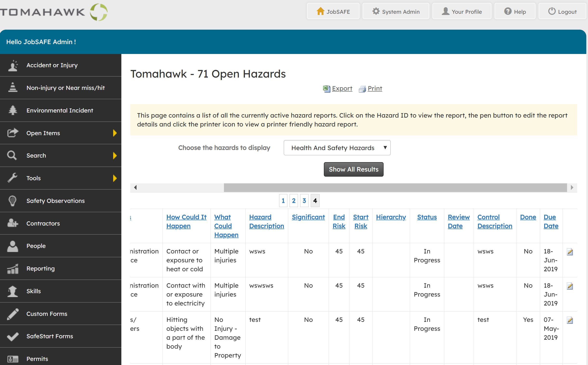This screenshot has width=588, height=365.
Task: Click the People icon in sidebar
Action: pos(13,246)
